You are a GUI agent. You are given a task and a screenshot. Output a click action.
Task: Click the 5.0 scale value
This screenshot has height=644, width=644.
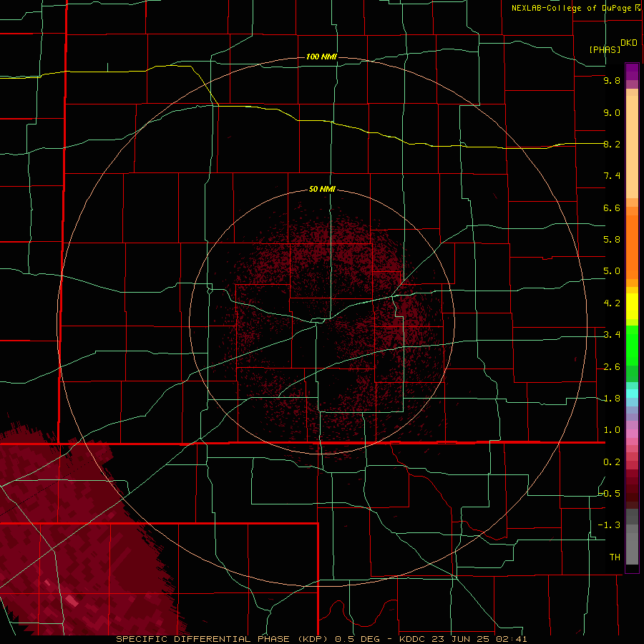(612, 271)
